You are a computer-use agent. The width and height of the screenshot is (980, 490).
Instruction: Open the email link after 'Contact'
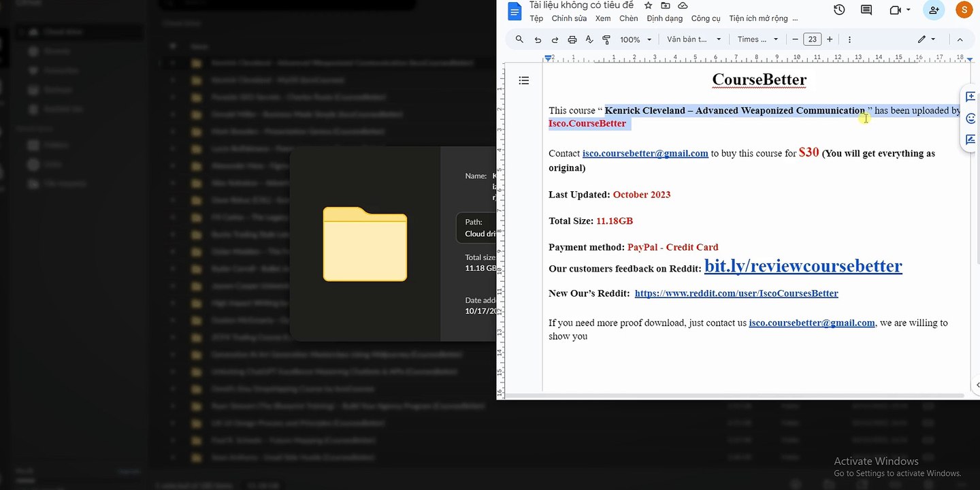645,154
